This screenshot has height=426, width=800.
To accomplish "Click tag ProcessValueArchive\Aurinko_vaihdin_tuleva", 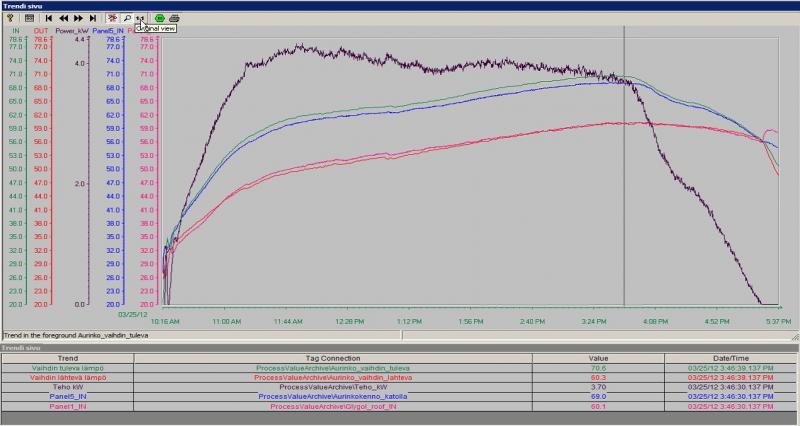I will coord(333,368).
